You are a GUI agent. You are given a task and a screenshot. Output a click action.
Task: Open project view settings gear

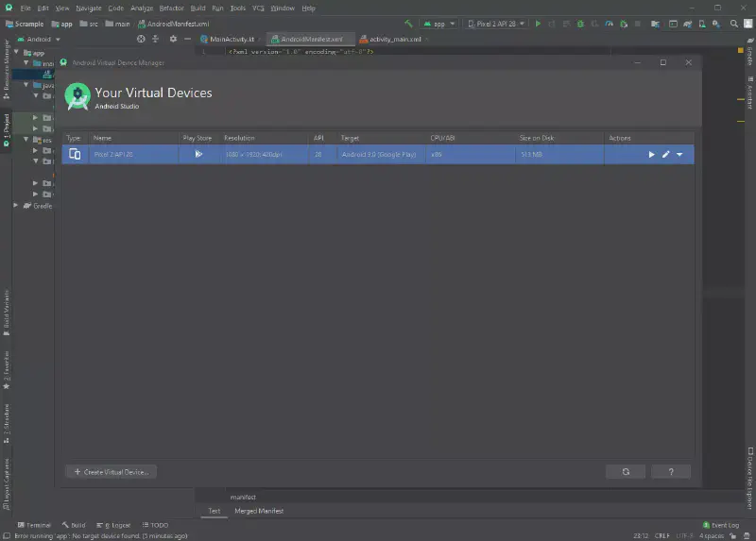(172, 39)
